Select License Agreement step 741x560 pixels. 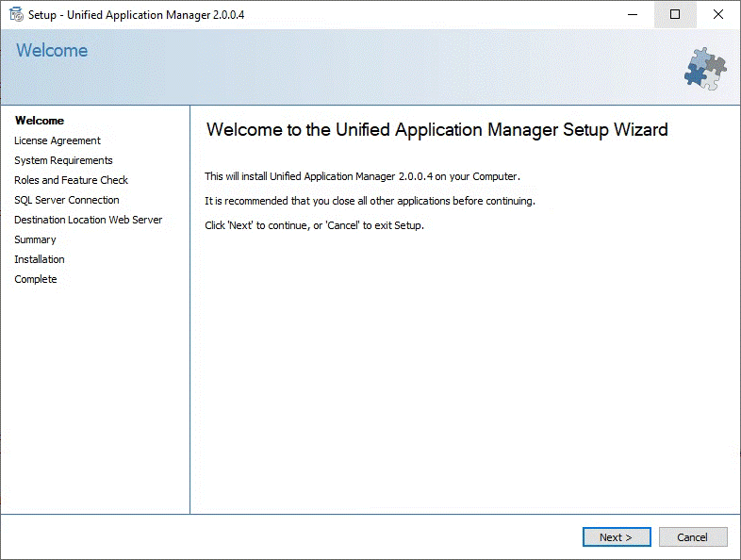(58, 140)
